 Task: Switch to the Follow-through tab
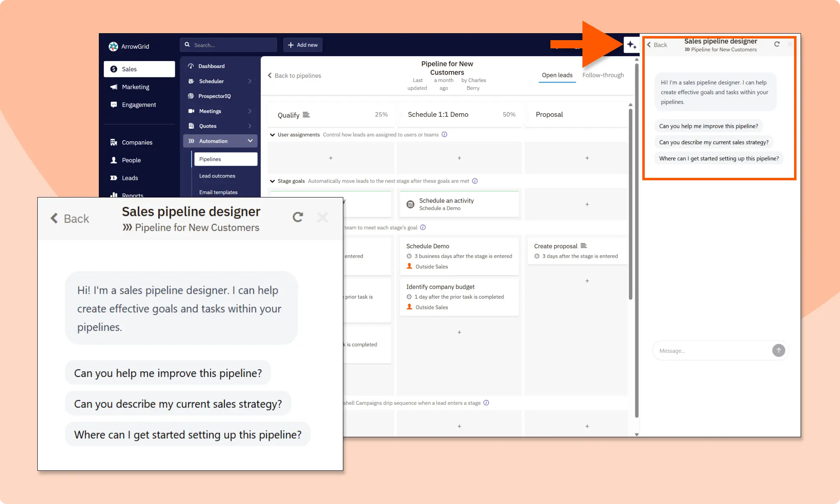tap(603, 75)
